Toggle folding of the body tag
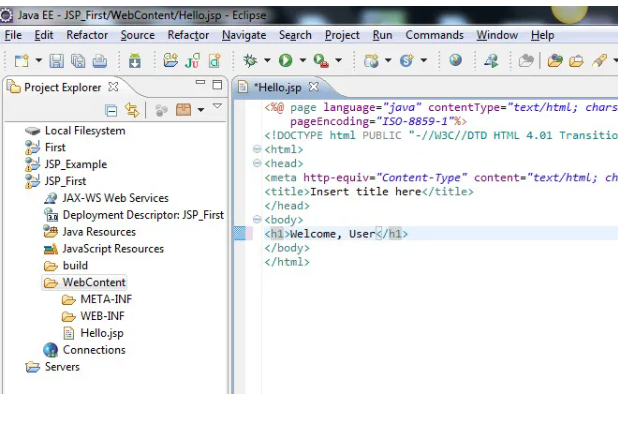618x427 pixels. 257,219
